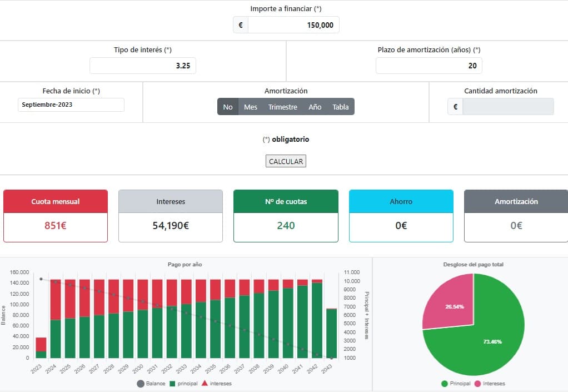This screenshot has height=392, width=568.
Task: Toggle pie chart 'Principal' legend dot
Action: [x=444, y=384]
